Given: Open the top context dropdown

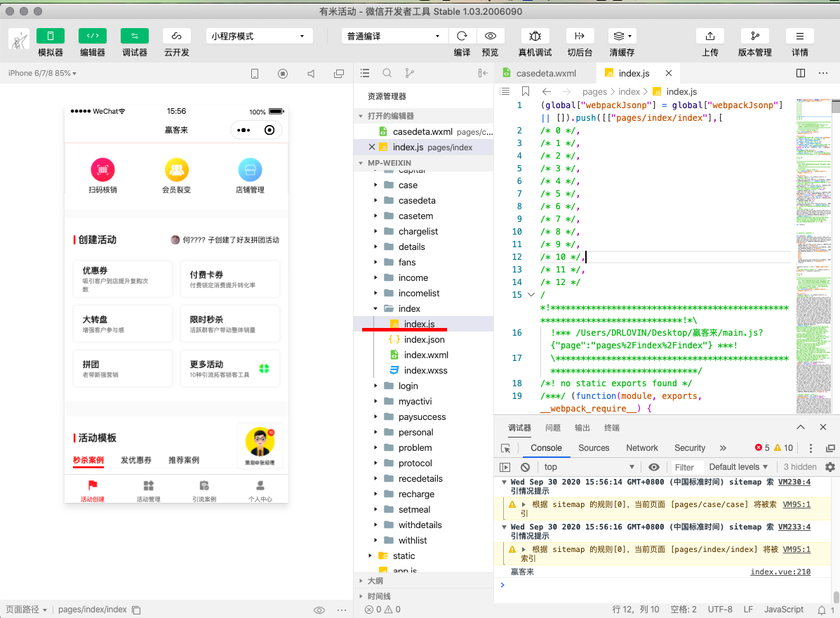Looking at the screenshot, I should 589,467.
